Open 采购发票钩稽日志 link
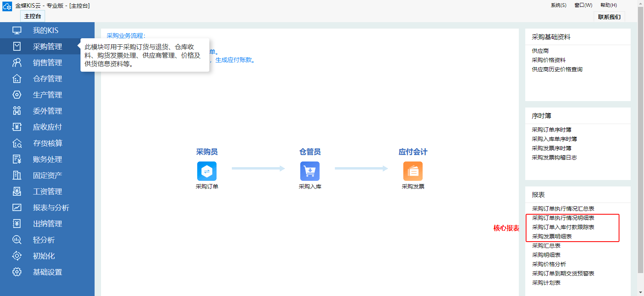This screenshot has height=296, width=644. (x=554, y=157)
